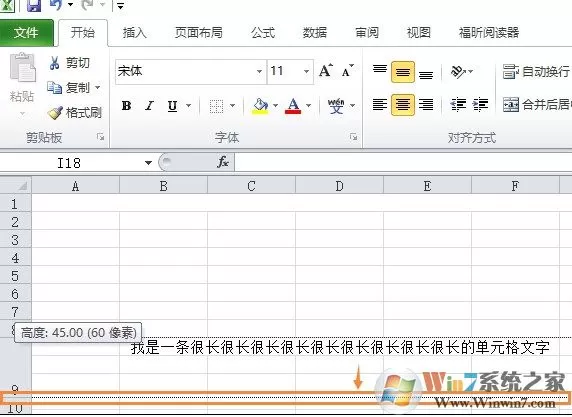Toggle middle vertical alignment button
Image resolution: width=572 pixels, height=417 pixels.
tap(402, 72)
